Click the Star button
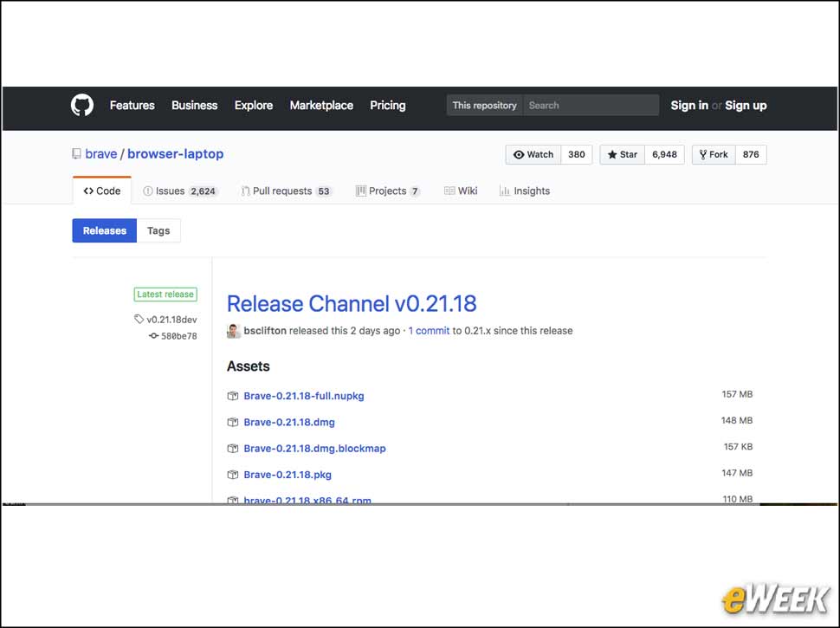Image resolution: width=840 pixels, height=628 pixels. [x=622, y=154]
